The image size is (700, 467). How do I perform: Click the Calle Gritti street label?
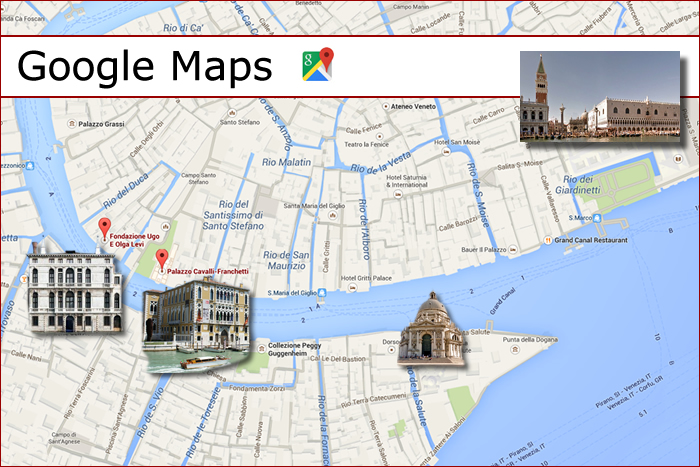[326, 257]
